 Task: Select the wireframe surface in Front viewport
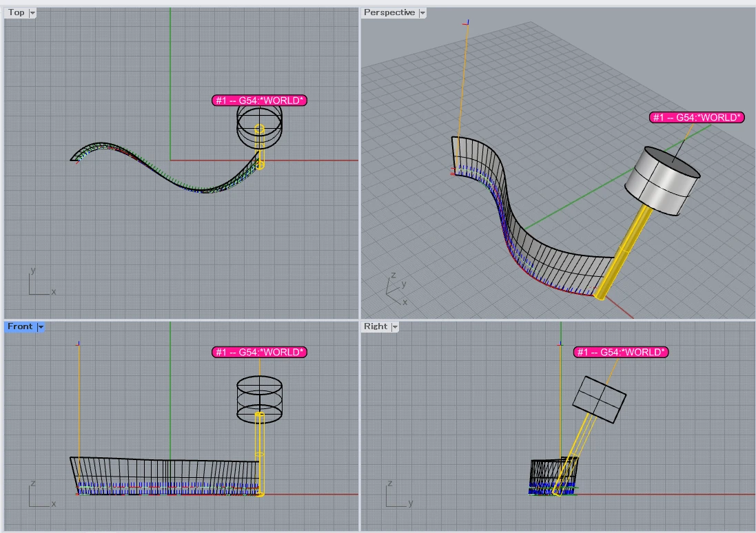(x=166, y=476)
